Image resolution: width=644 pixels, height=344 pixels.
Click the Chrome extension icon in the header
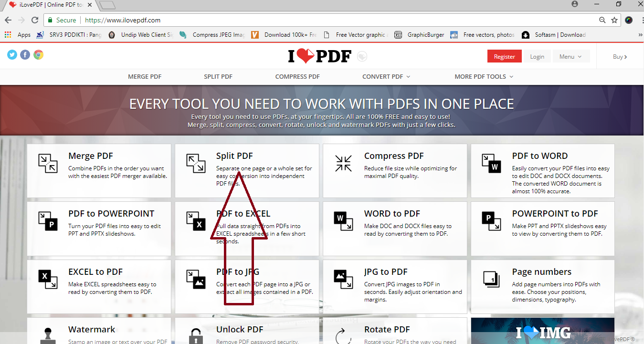point(39,55)
